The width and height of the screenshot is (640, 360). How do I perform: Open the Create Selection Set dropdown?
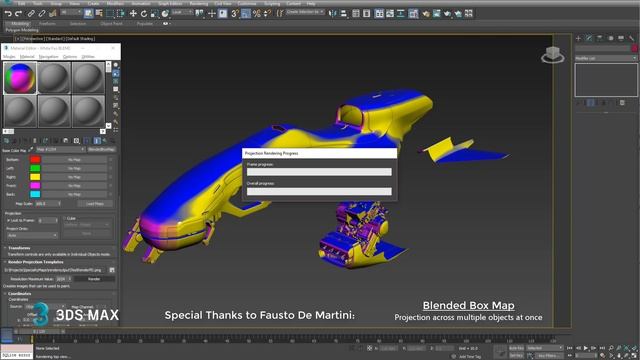click(305, 12)
